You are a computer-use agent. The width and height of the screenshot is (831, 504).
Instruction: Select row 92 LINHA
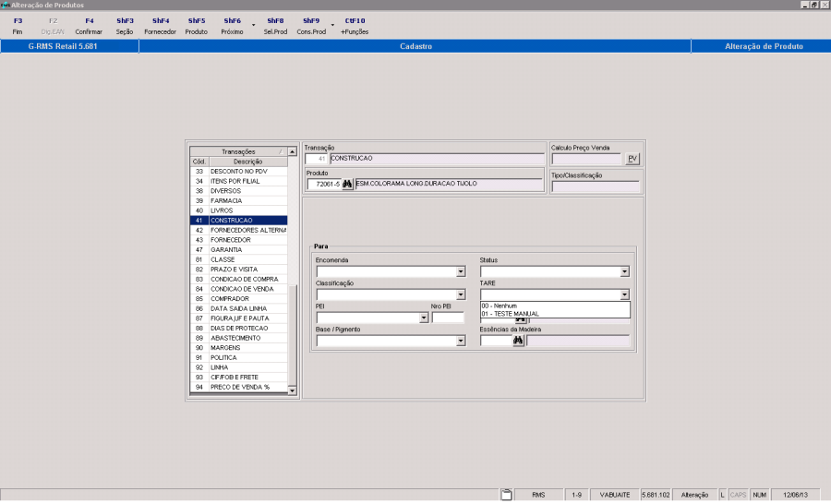pos(238,367)
